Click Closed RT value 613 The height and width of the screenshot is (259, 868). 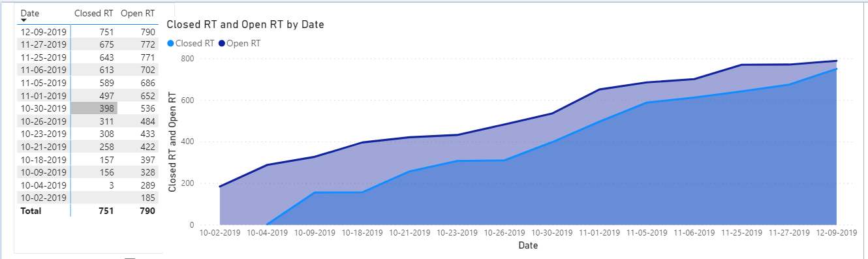[106, 70]
